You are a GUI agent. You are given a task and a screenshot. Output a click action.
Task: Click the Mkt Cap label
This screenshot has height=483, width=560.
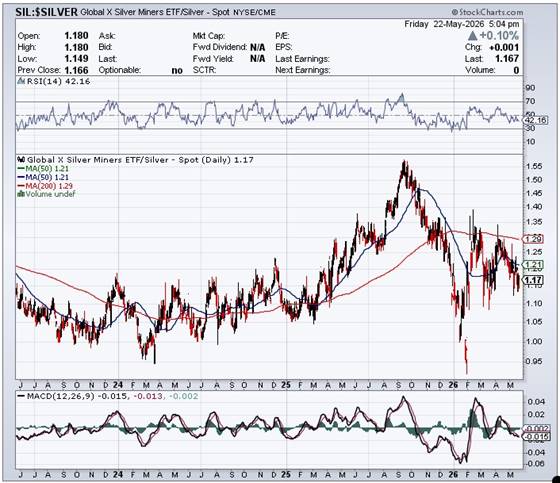click(209, 36)
